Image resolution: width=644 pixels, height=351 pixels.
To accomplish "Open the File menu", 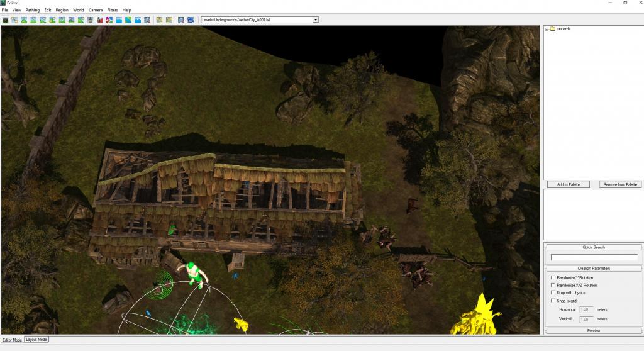I will click(x=5, y=10).
